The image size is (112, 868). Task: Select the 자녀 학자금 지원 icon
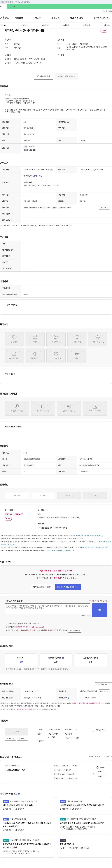(x=98, y=339)
